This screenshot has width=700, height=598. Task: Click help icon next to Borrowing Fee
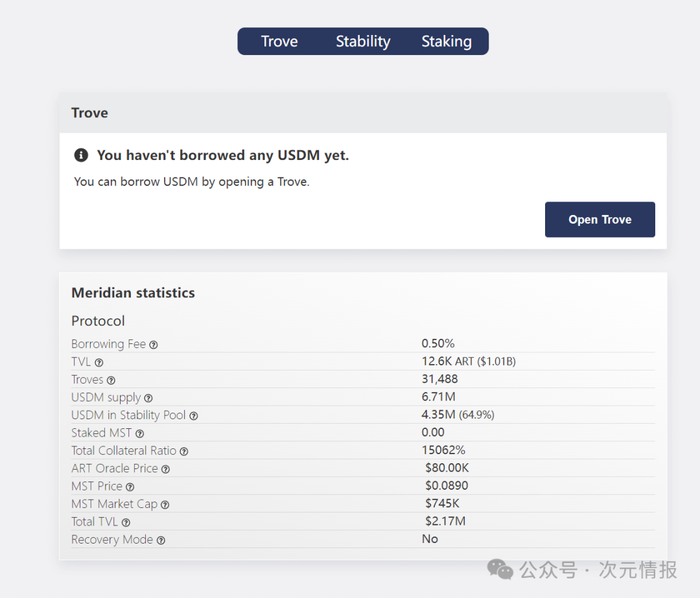point(154,345)
